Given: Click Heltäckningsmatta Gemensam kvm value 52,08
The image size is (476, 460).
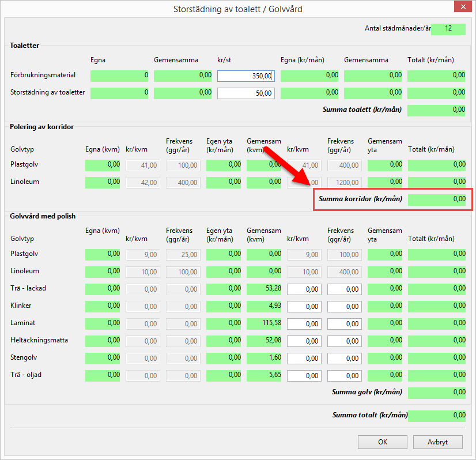Looking at the screenshot, I should point(263,341).
